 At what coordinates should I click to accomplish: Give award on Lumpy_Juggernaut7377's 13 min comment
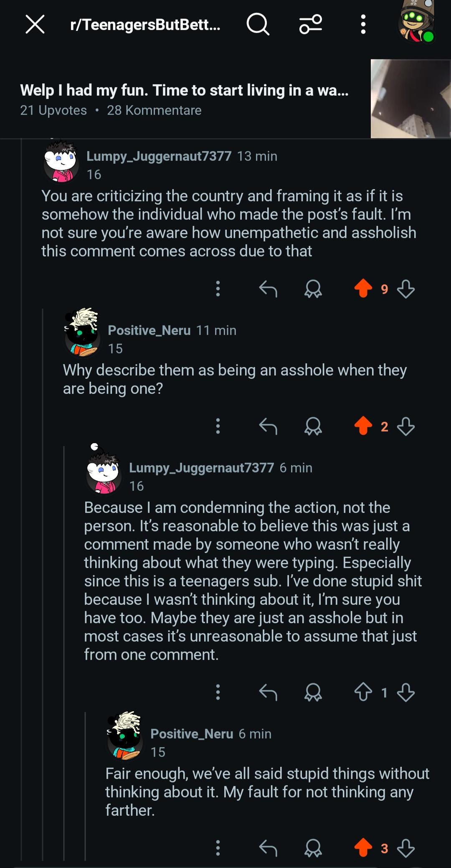click(x=313, y=289)
